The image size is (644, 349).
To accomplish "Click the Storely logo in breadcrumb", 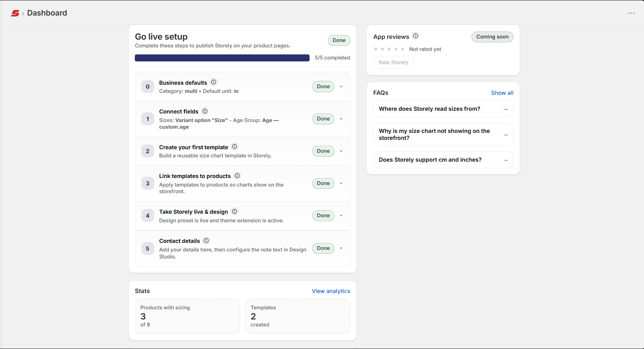I will [15, 13].
